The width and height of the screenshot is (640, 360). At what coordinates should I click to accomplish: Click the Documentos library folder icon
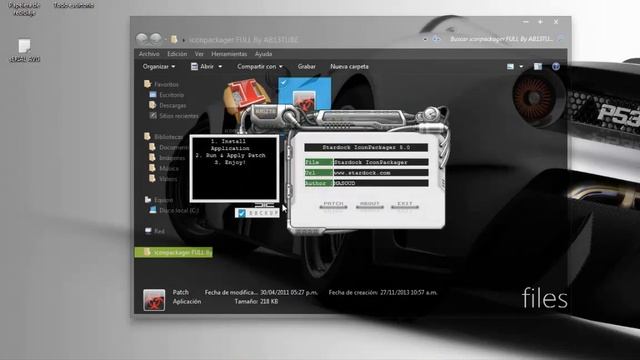[153, 147]
